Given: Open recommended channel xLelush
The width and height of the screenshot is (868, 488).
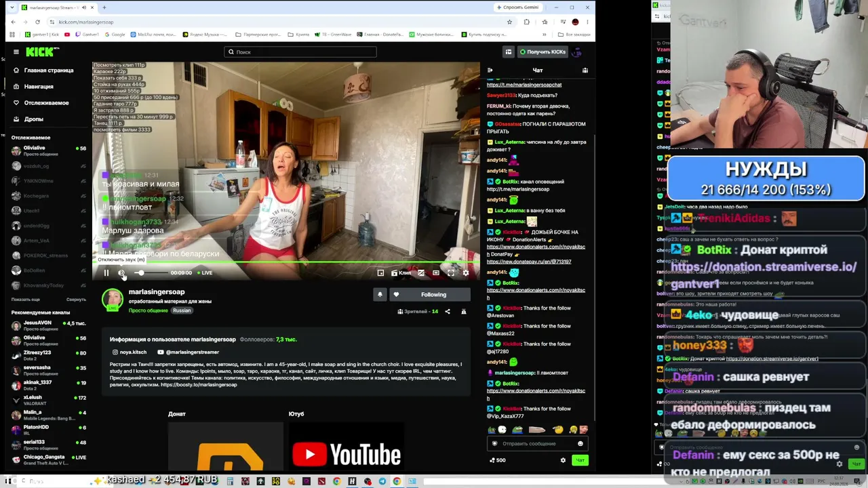Looking at the screenshot, I should tap(49, 400).
